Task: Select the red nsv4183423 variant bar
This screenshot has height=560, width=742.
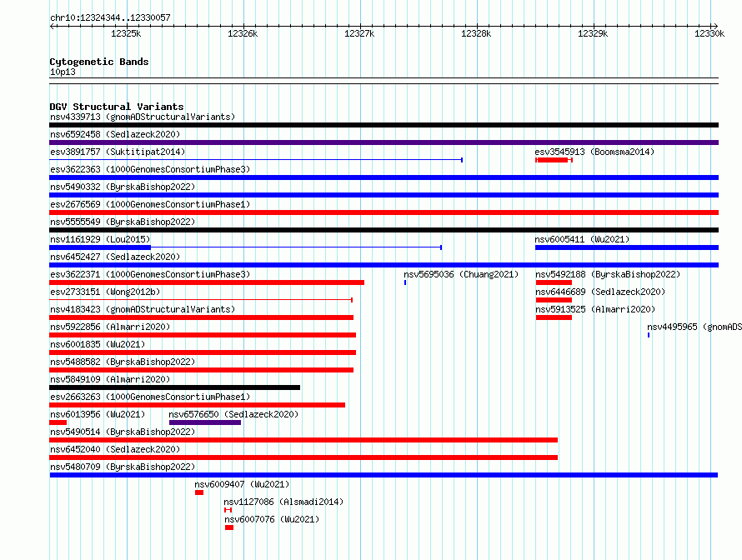Action: (201, 317)
